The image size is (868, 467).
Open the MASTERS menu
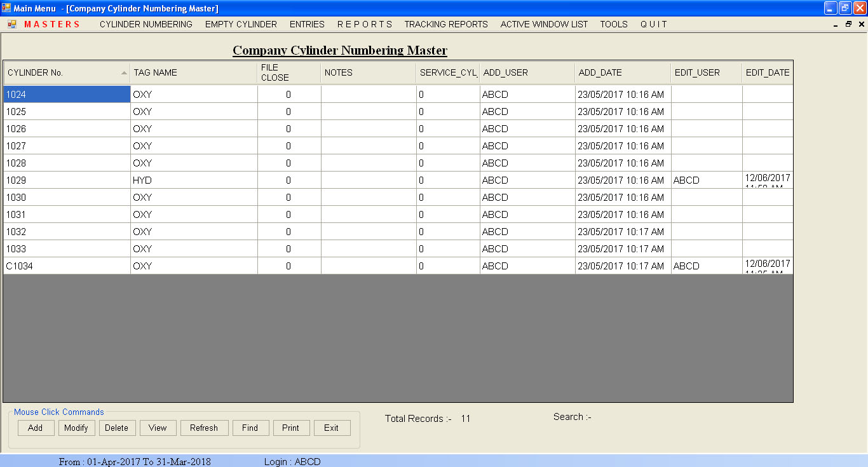point(51,24)
